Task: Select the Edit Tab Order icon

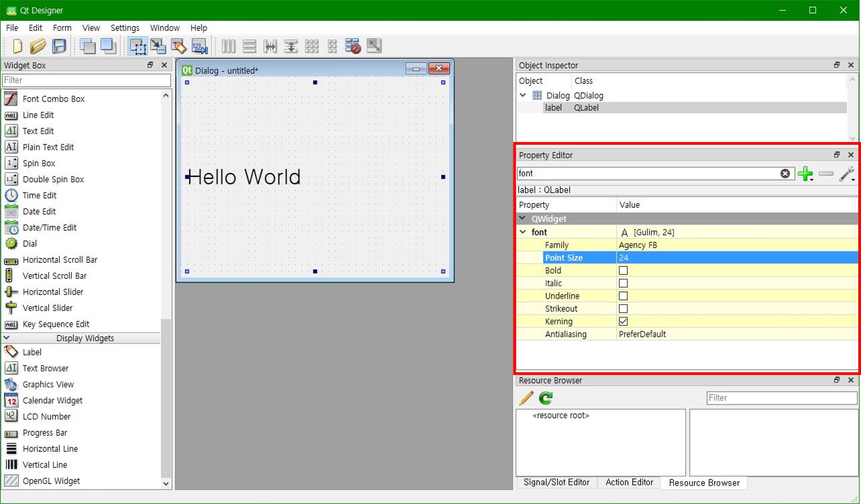Action: click(x=199, y=46)
